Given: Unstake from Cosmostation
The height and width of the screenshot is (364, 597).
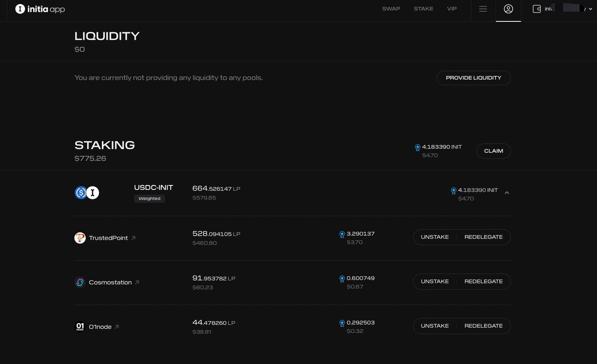Looking at the screenshot, I should [435, 281].
